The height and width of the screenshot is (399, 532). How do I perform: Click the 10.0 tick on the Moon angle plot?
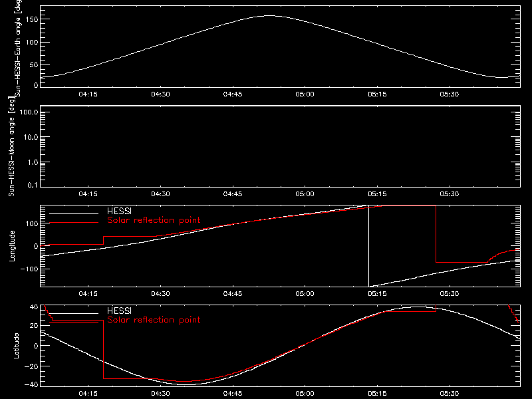point(31,137)
